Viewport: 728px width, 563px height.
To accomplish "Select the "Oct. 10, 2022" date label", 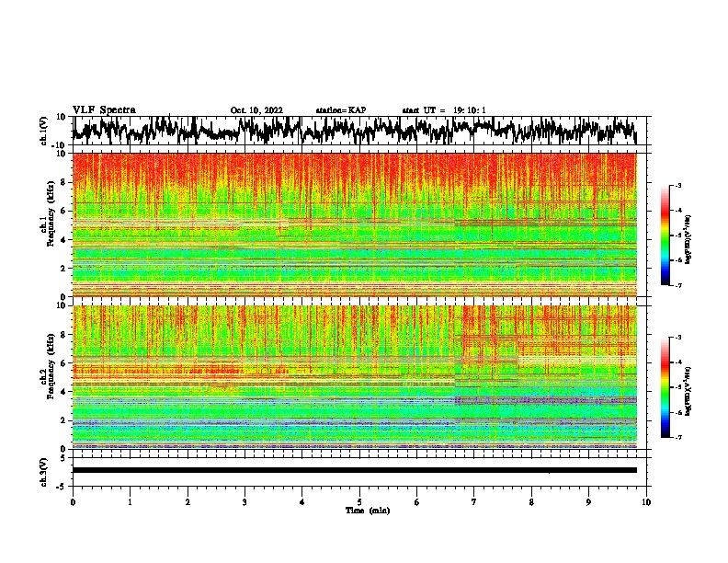I will [x=256, y=110].
